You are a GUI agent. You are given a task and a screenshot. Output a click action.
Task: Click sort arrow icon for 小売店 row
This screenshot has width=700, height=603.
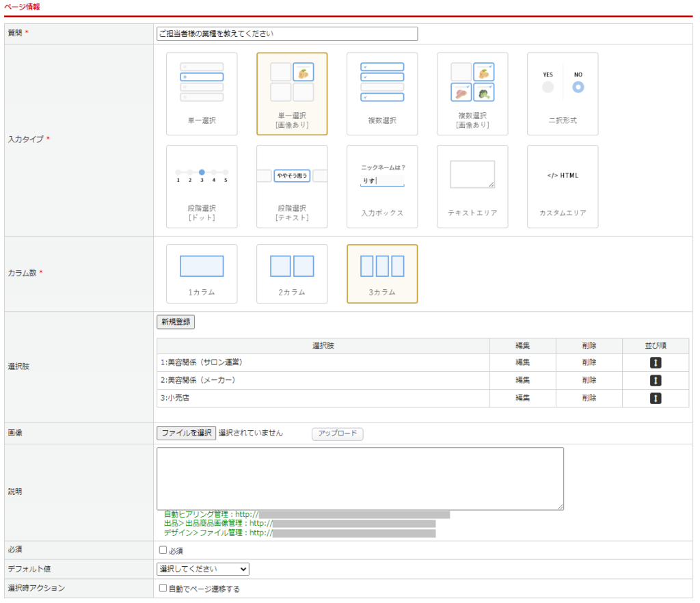(655, 398)
